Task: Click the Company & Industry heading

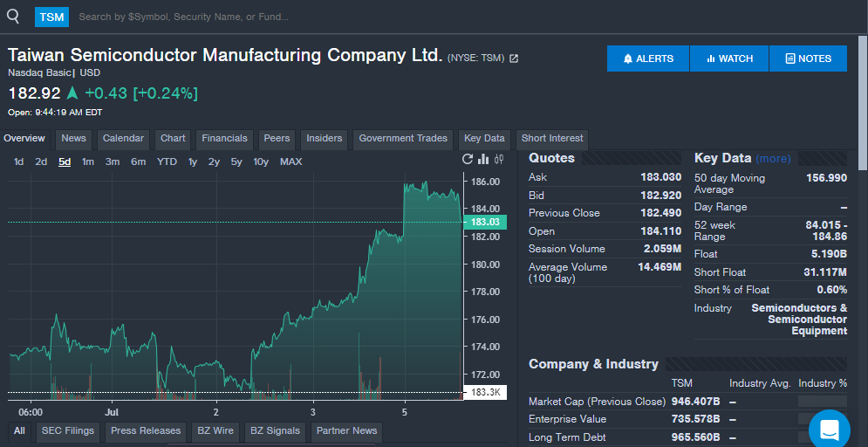Action: coord(593,364)
